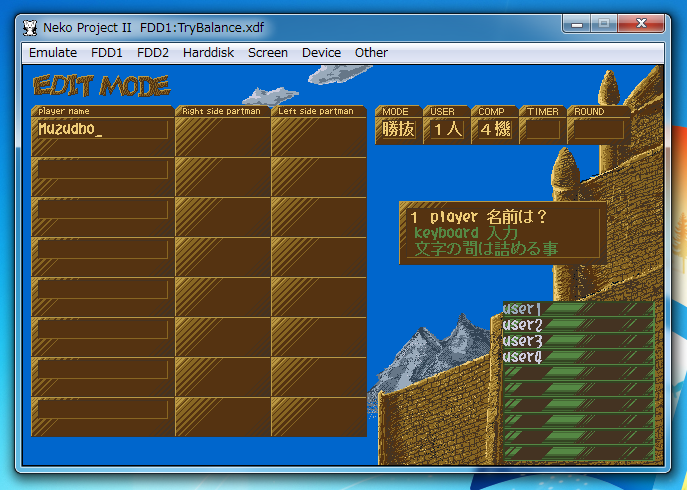Click the TIMER label tab
The image size is (687, 490).
[x=543, y=112]
